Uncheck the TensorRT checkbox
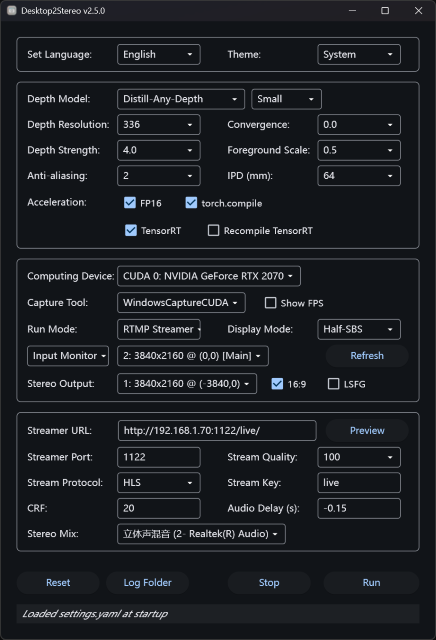 (131, 231)
